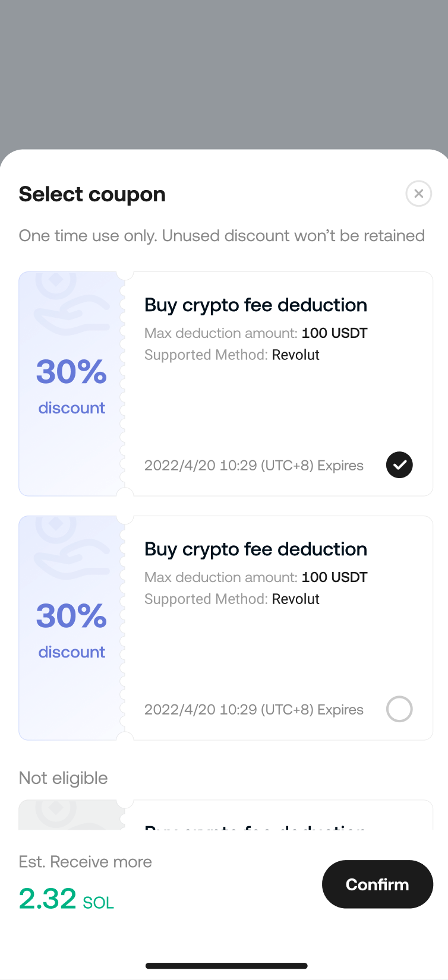Tap the first coupon's 30% discount label

pos(72,385)
